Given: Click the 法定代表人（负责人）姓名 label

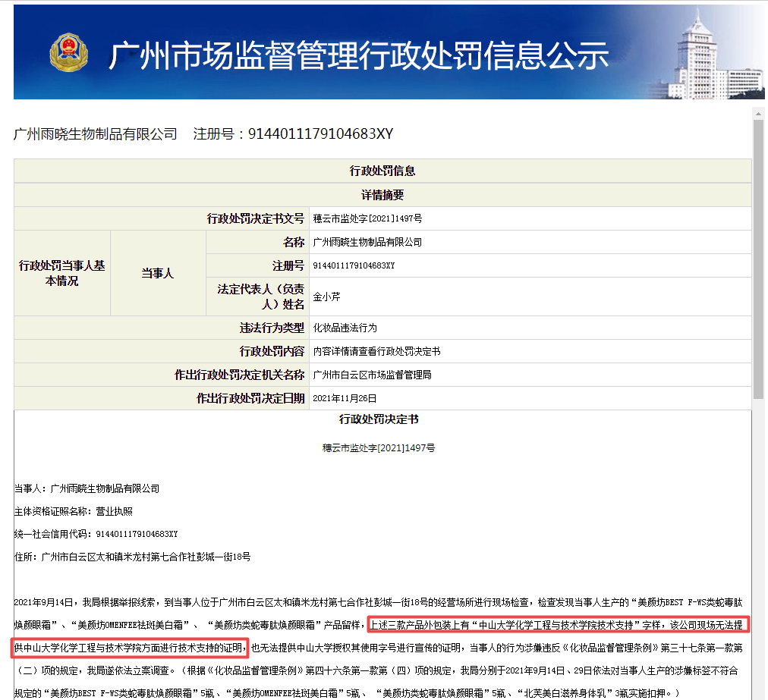Looking at the screenshot, I should pyautogui.click(x=257, y=297).
